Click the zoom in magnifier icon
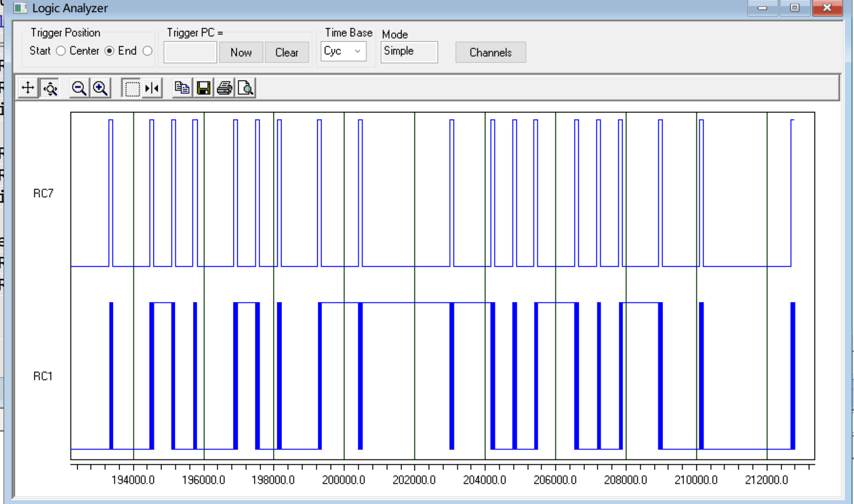The width and height of the screenshot is (854, 504). point(100,88)
